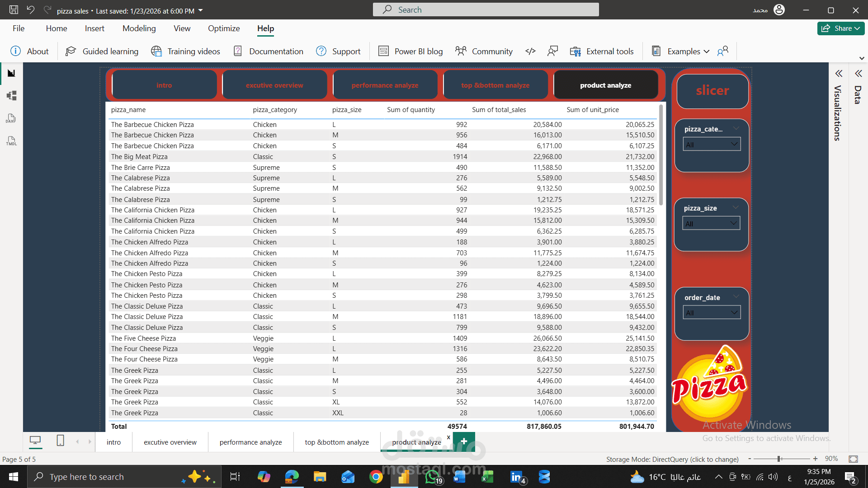Open the Modeling ribbon tab
Viewport: 868px width, 488px height.
click(139, 28)
